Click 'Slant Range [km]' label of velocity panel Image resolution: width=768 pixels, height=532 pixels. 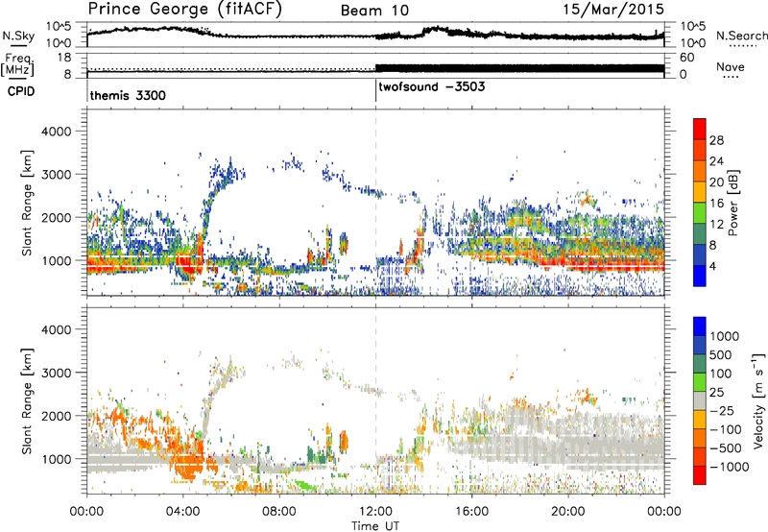[27, 401]
